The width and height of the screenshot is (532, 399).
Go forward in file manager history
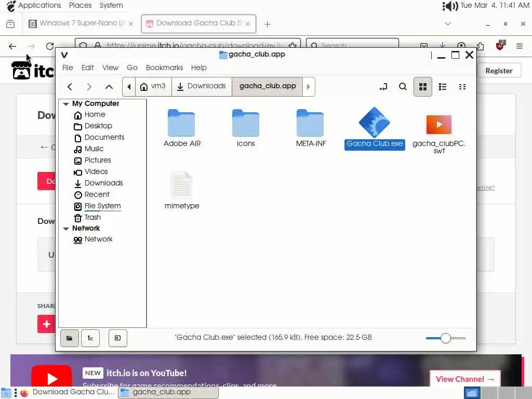point(89,87)
